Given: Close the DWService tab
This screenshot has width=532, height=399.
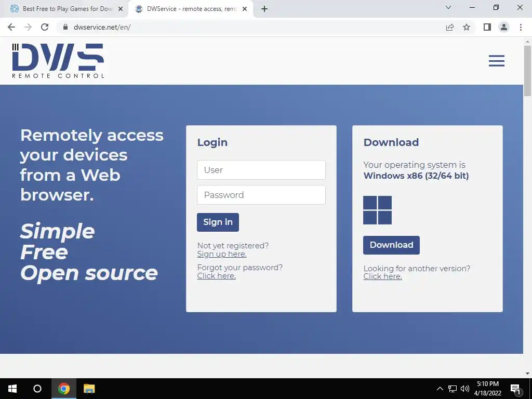Looking at the screenshot, I should pyautogui.click(x=245, y=9).
